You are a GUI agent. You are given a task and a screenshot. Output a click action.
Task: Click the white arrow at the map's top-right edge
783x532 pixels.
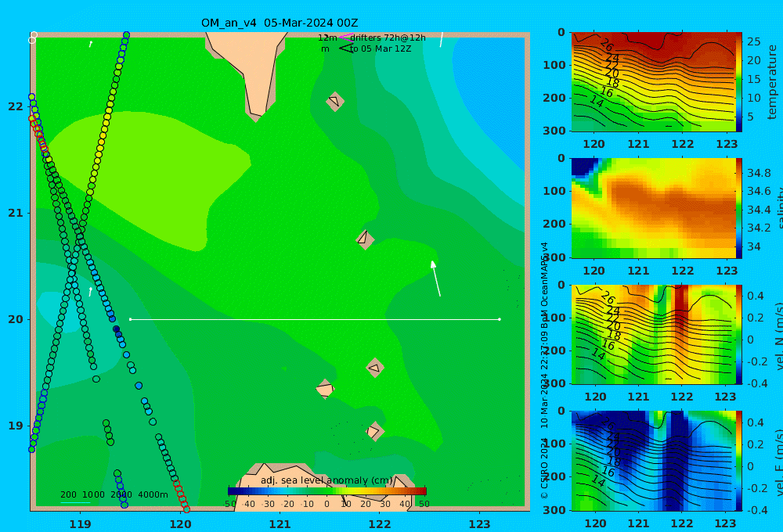click(x=442, y=39)
